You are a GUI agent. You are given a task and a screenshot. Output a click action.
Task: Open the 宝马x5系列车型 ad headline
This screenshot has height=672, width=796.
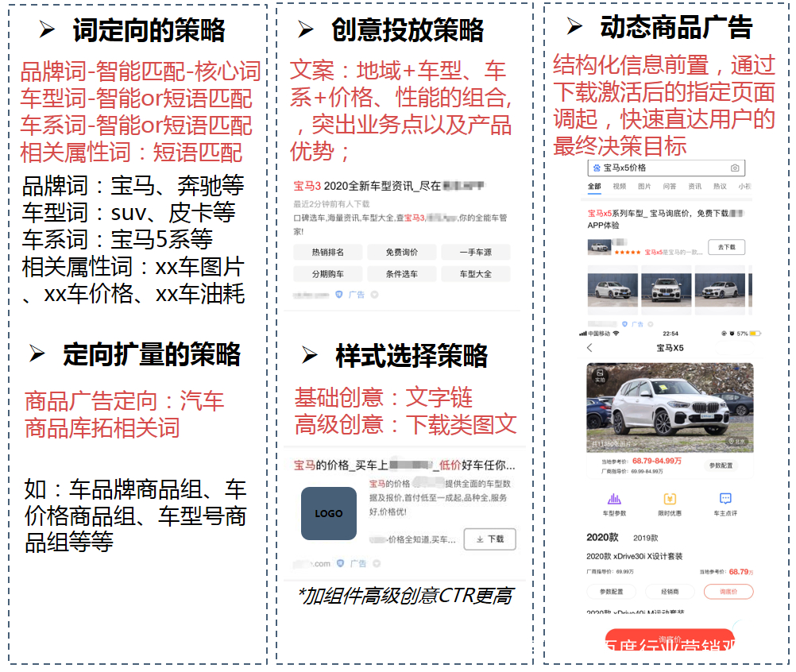coord(666,218)
